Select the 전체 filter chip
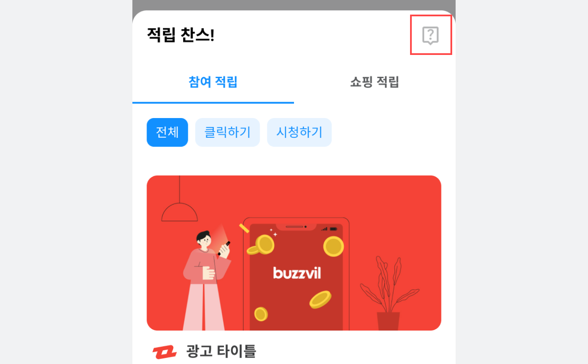This screenshot has width=588, height=364. tap(167, 132)
